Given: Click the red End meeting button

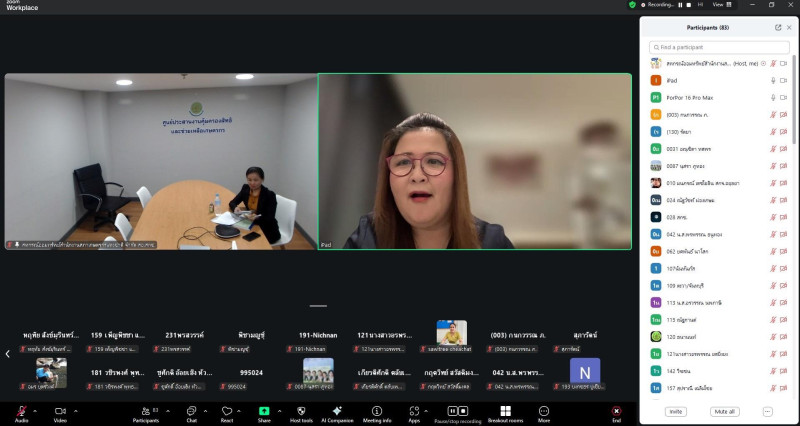Looking at the screenshot, I should pos(616,412).
